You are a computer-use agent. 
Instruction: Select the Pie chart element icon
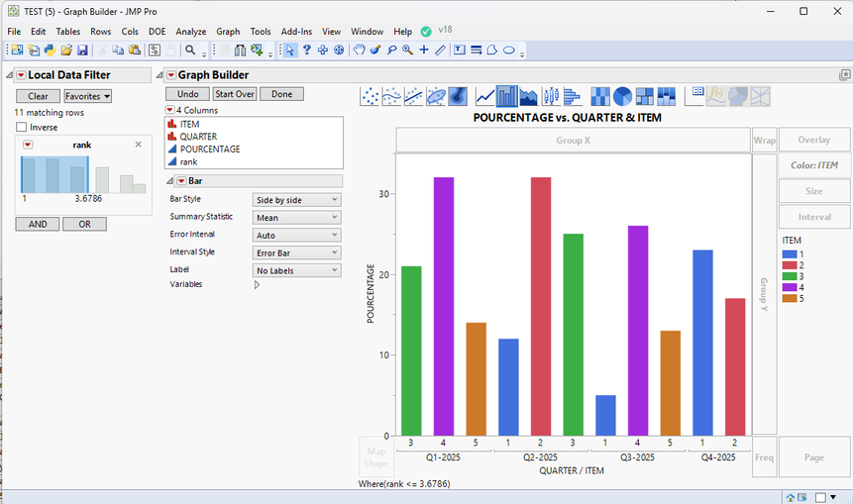click(x=622, y=96)
